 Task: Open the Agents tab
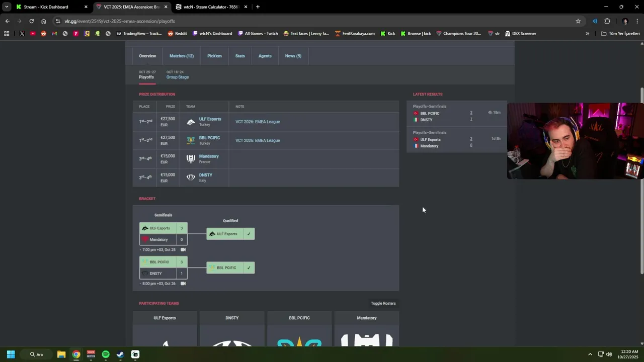click(x=265, y=56)
